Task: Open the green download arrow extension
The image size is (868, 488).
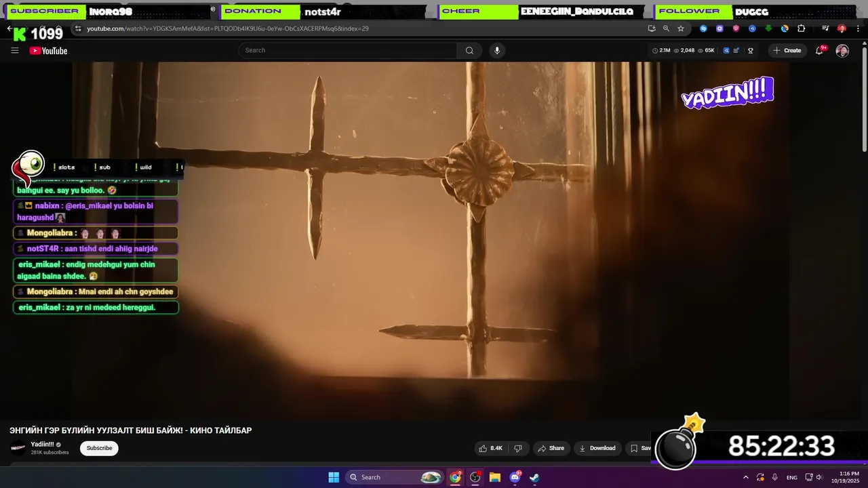Action: [x=768, y=28]
